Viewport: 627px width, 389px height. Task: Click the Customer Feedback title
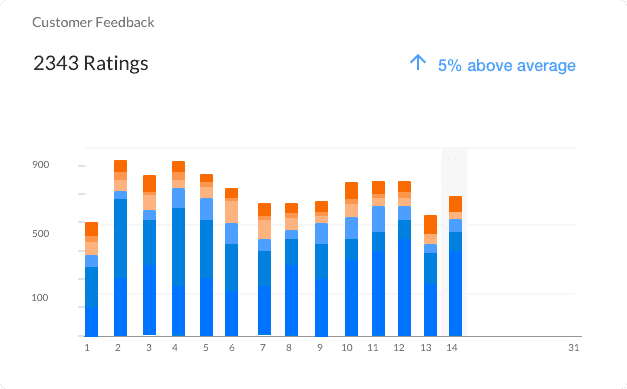(x=93, y=22)
